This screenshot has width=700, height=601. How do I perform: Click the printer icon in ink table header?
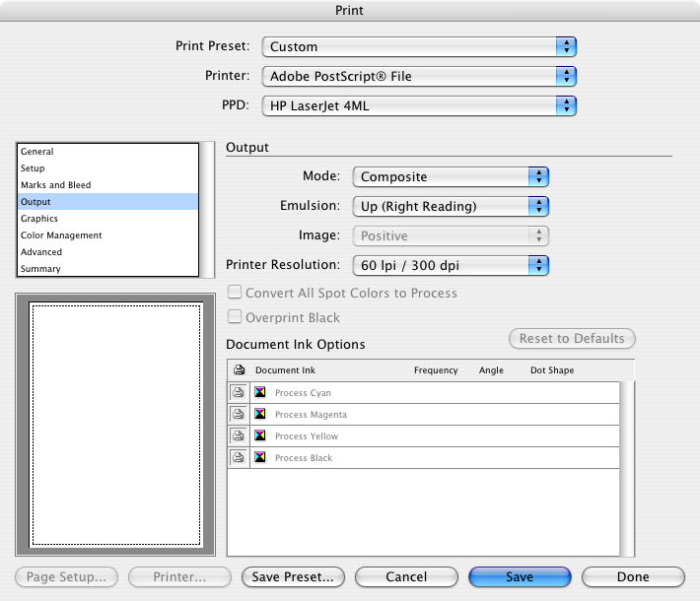tap(239, 370)
